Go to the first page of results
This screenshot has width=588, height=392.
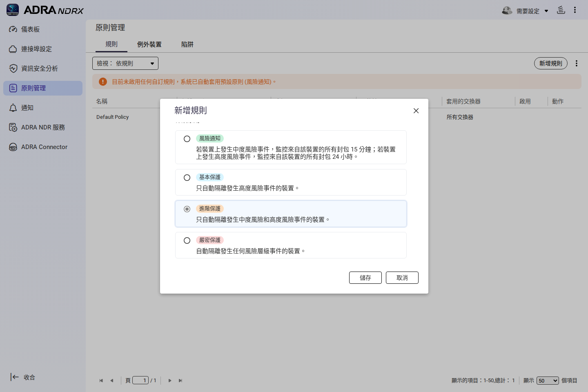coord(101,381)
